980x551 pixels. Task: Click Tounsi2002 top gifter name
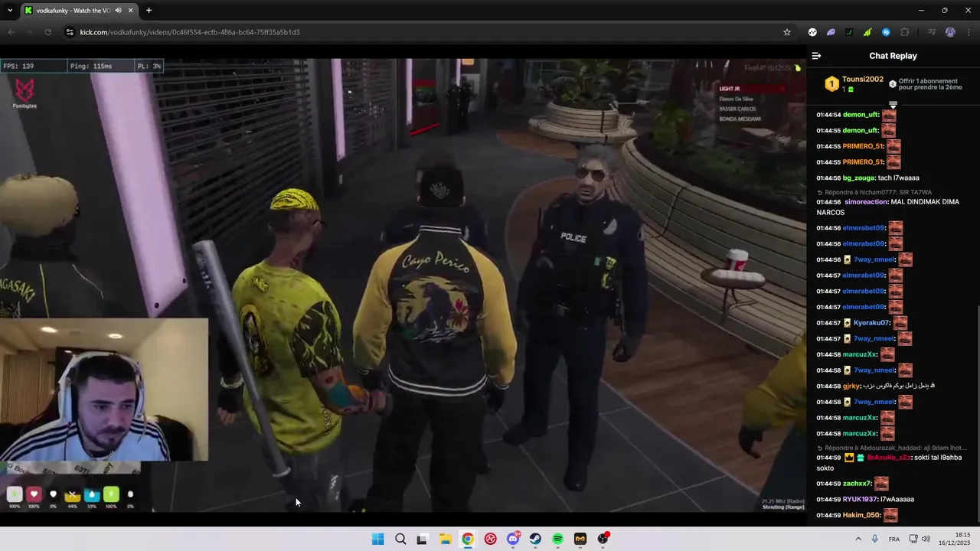863,80
